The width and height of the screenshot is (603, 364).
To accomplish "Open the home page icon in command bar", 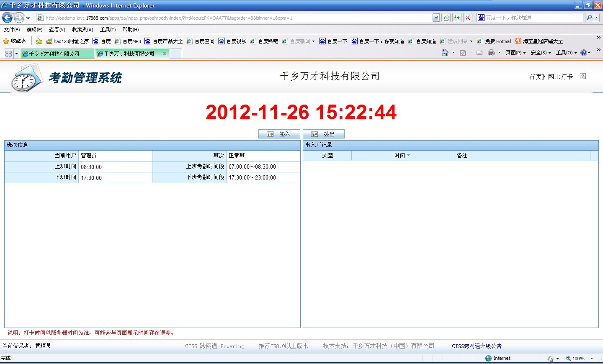I will tap(445, 53).
